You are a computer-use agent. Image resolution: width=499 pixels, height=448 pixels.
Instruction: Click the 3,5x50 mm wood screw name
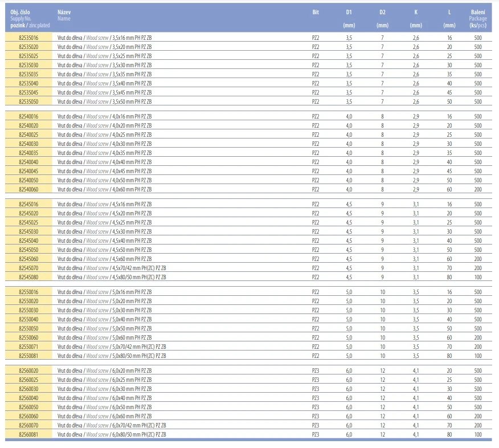(x=104, y=101)
